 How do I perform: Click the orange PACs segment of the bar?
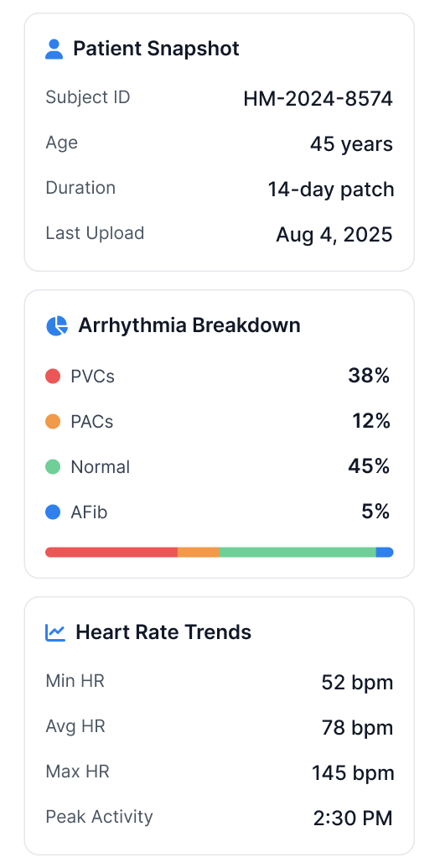tap(199, 553)
